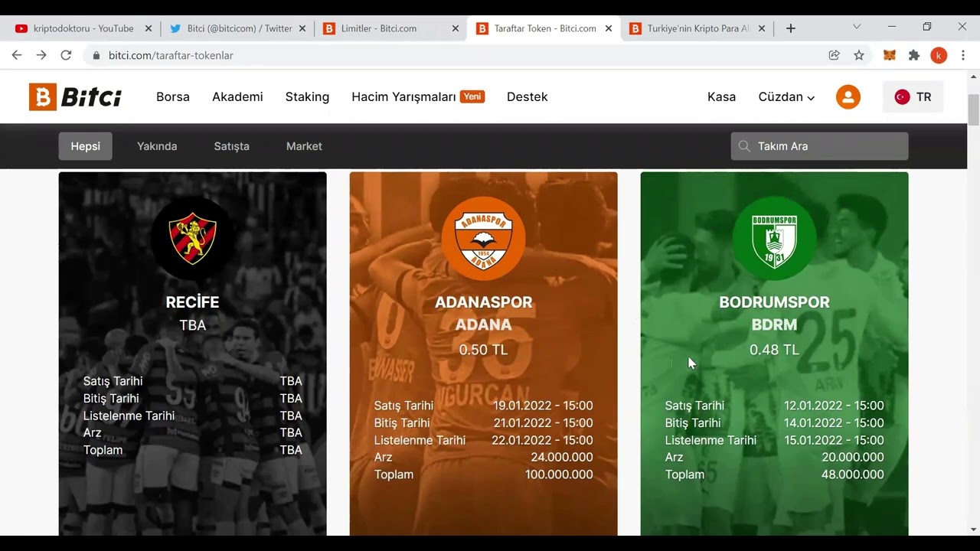
Task: Click the scroll down arrow of scrollbar
Action: [973, 530]
